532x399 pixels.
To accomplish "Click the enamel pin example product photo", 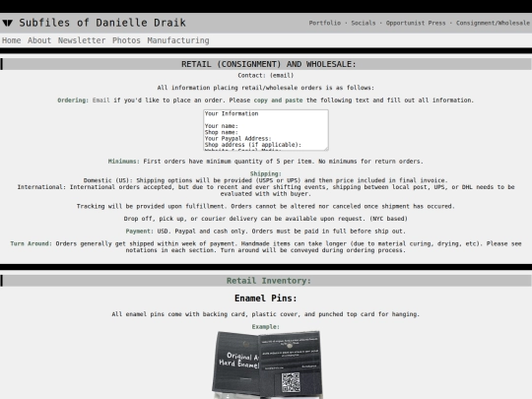I will point(267,365).
